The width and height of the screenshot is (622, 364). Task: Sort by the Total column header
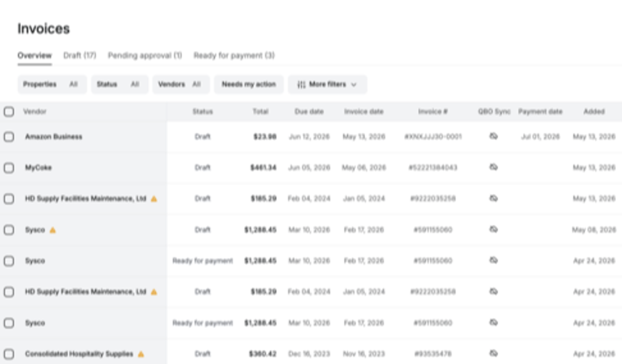click(x=260, y=112)
